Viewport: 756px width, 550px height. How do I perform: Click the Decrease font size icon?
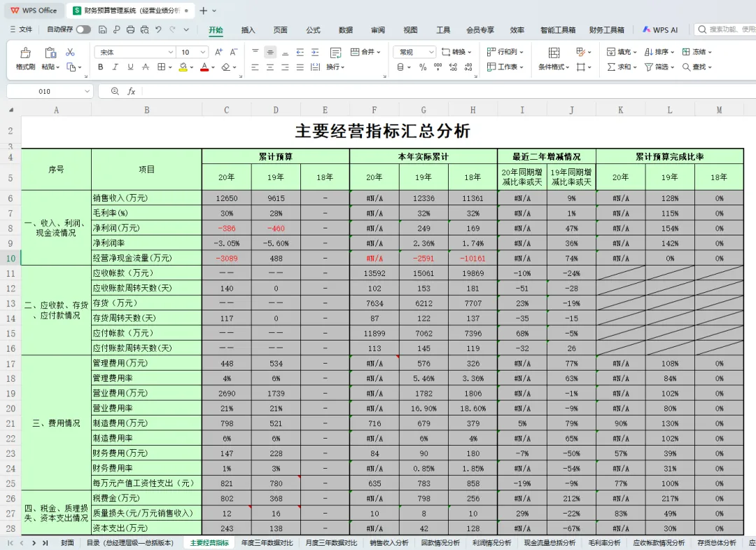pyautogui.click(x=234, y=52)
